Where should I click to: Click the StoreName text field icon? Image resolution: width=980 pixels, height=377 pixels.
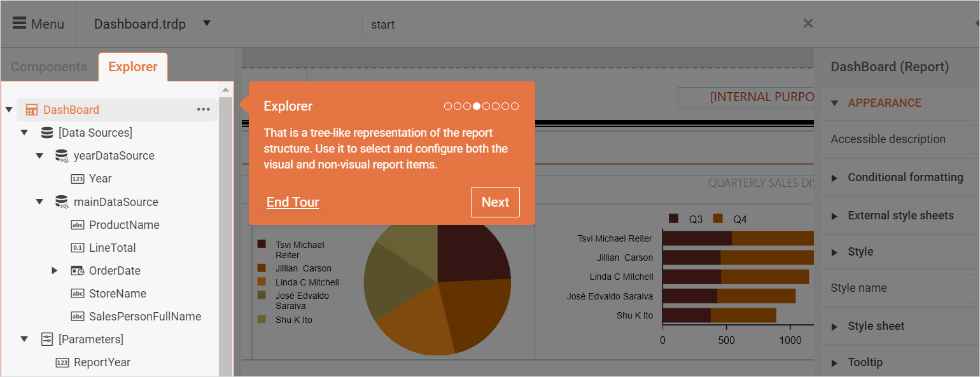(78, 294)
